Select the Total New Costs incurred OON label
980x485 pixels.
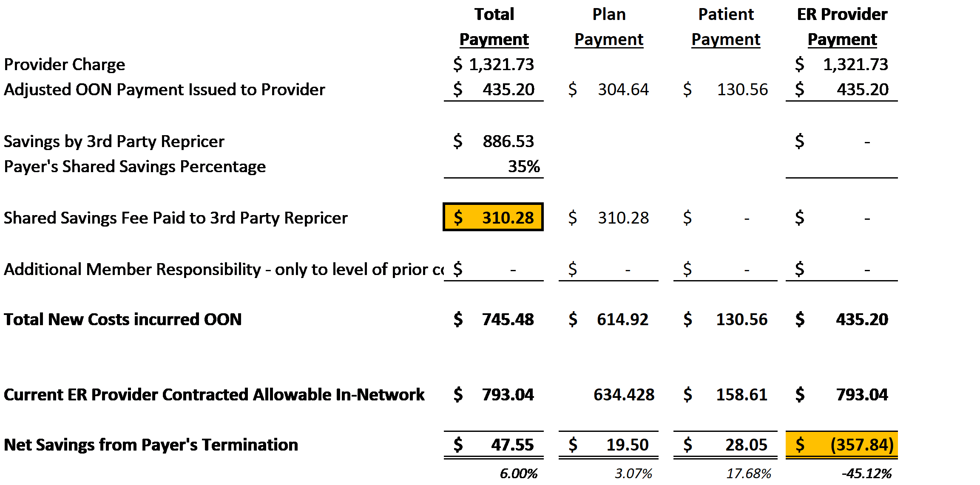pyautogui.click(x=123, y=319)
